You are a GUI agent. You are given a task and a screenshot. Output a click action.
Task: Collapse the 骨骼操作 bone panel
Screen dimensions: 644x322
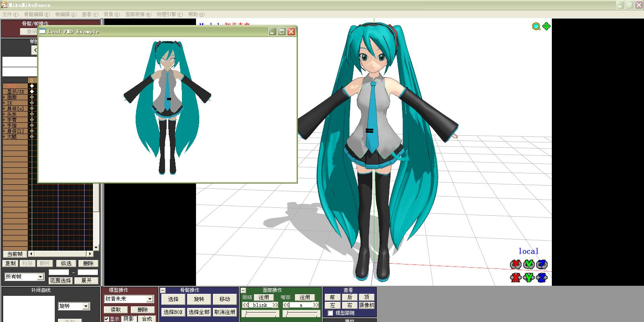coord(163,290)
